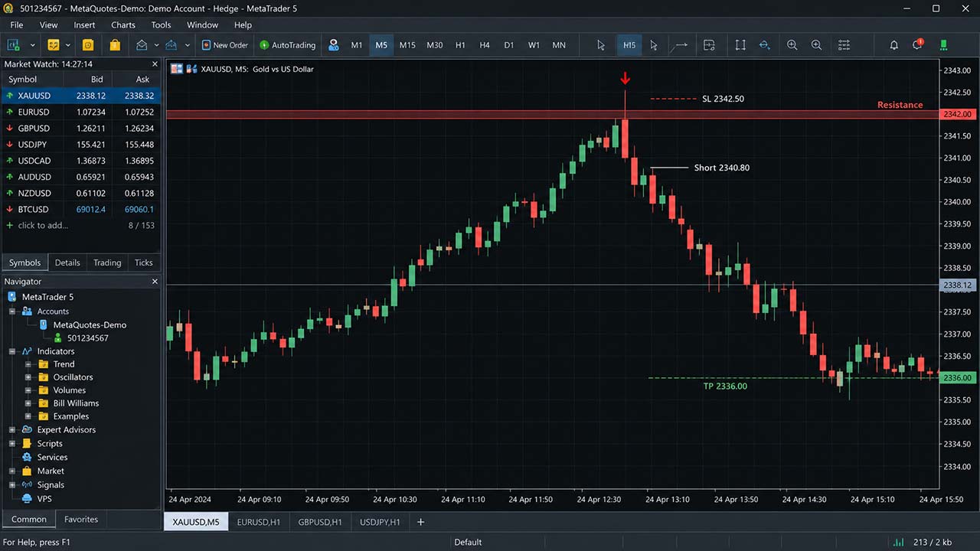Switch to Ticks tab in Market Watch
The width and height of the screenshot is (980, 551).
pyautogui.click(x=144, y=262)
